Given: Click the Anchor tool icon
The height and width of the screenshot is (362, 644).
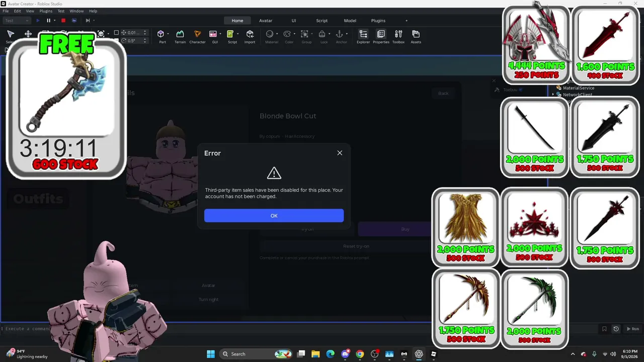Looking at the screenshot, I should [x=339, y=34].
